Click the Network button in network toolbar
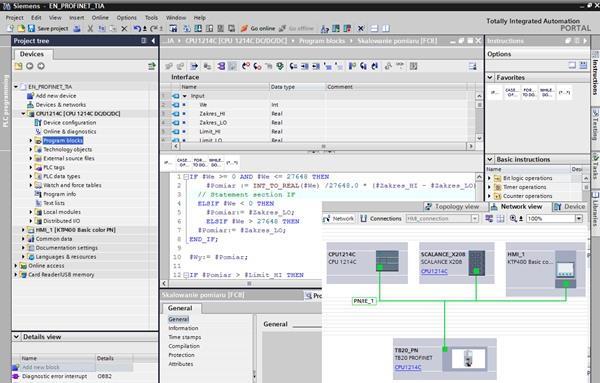Viewport: 600px width, 383px height. pos(339,218)
